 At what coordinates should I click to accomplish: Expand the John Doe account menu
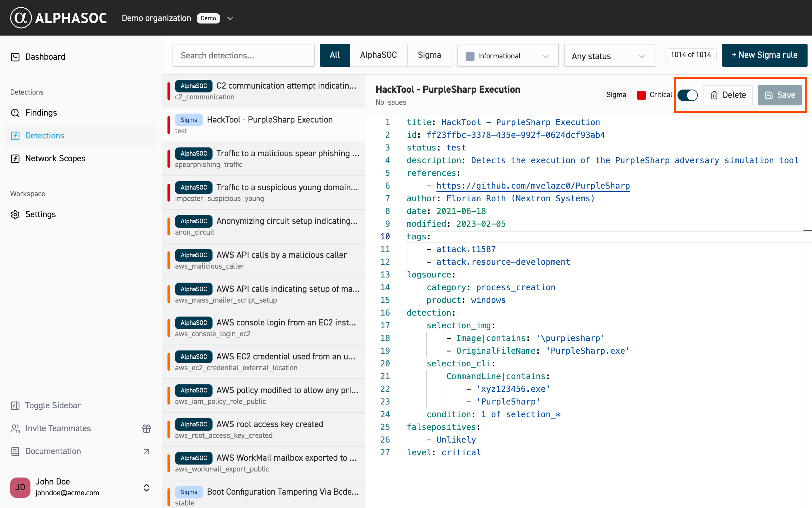pyautogui.click(x=146, y=487)
